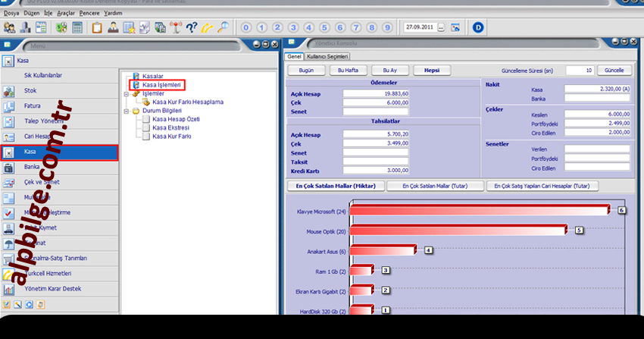Click the Bu Hafta filter button

point(349,70)
